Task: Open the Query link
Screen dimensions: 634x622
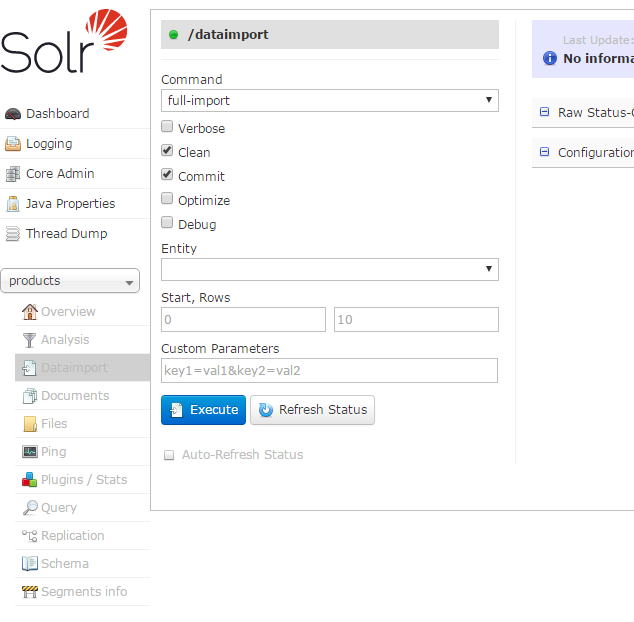Action: pyautogui.click(x=59, y=508)
